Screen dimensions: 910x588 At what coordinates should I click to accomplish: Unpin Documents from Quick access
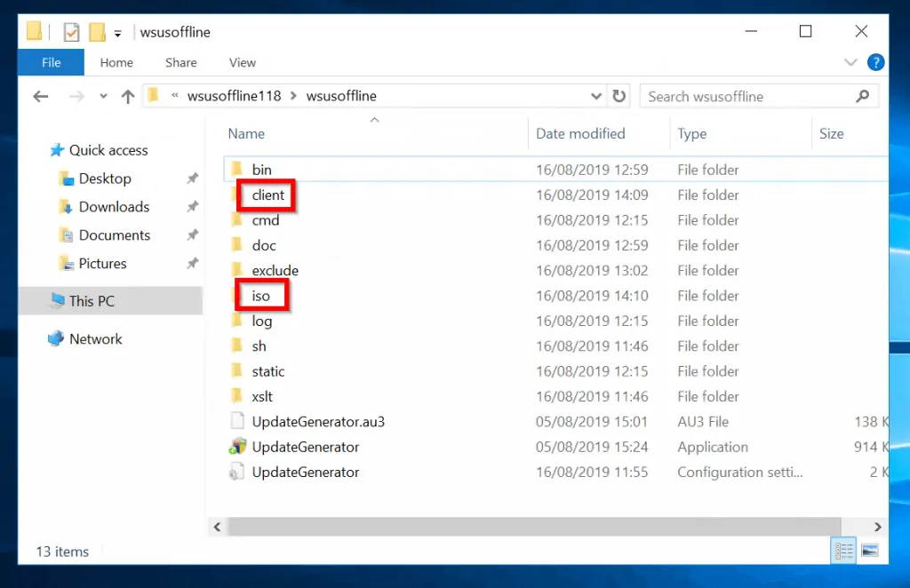192,234
